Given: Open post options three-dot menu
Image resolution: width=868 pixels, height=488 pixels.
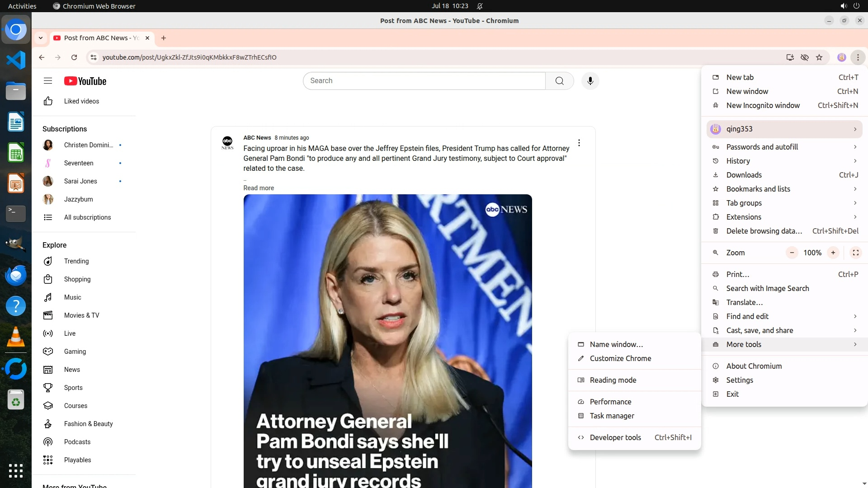Looking at the screenshot, I should tap(579, 143).
